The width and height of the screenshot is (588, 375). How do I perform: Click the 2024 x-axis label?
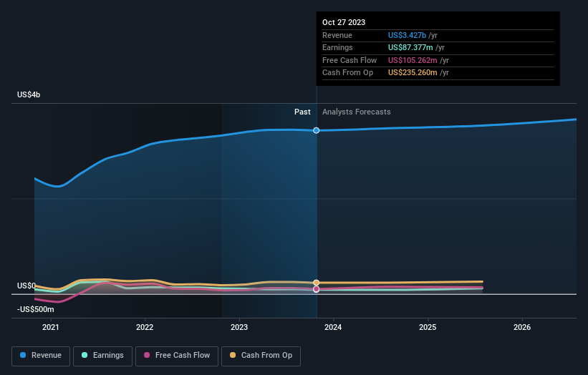tap(333, 328)
